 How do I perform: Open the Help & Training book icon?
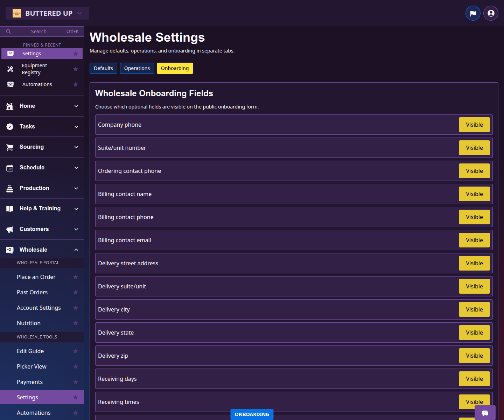pos(10,209)
